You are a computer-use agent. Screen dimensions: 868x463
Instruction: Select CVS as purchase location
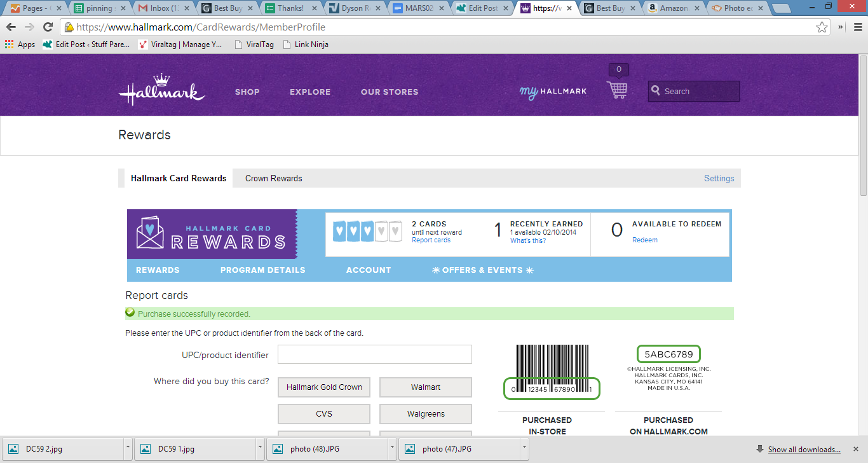pos(324,414)
